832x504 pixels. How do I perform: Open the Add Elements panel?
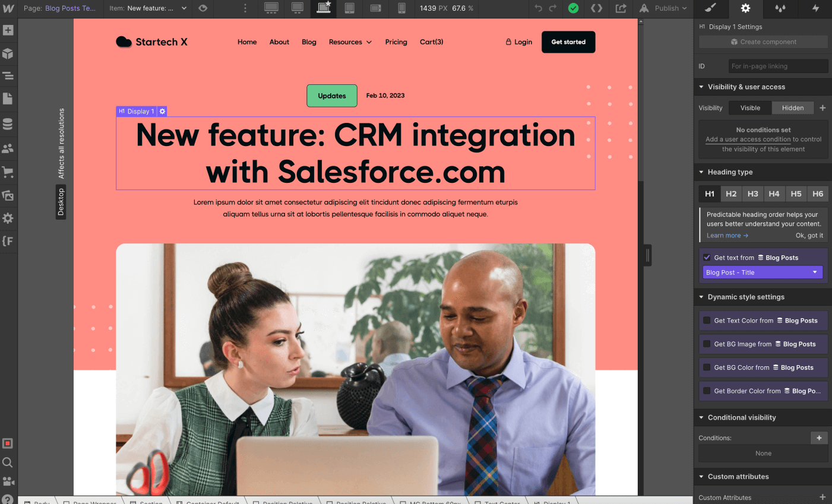click(x=8, y=29)
